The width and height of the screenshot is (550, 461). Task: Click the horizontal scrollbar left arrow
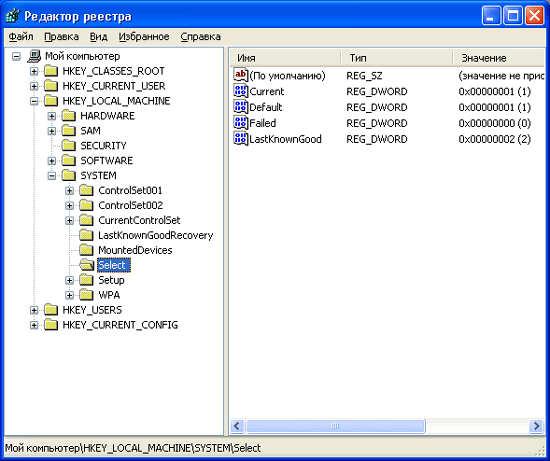coord(237,426)
